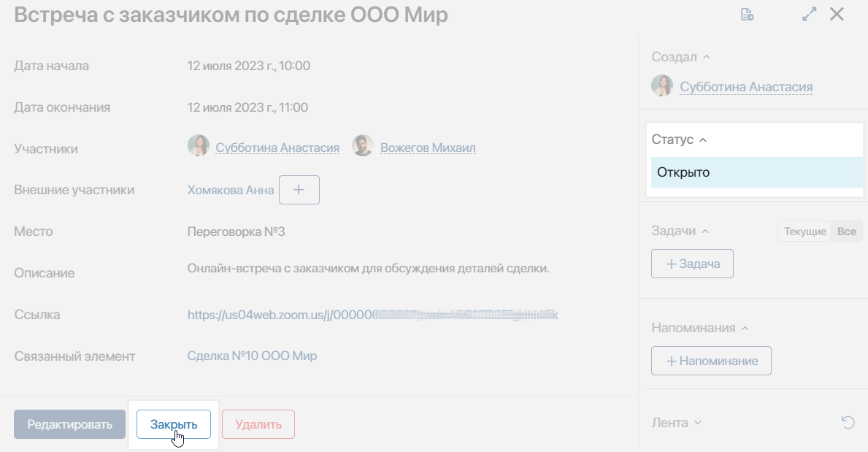Click the Онлайн-встреча description text
Screen dimensions: 868x452
point(368,269)
